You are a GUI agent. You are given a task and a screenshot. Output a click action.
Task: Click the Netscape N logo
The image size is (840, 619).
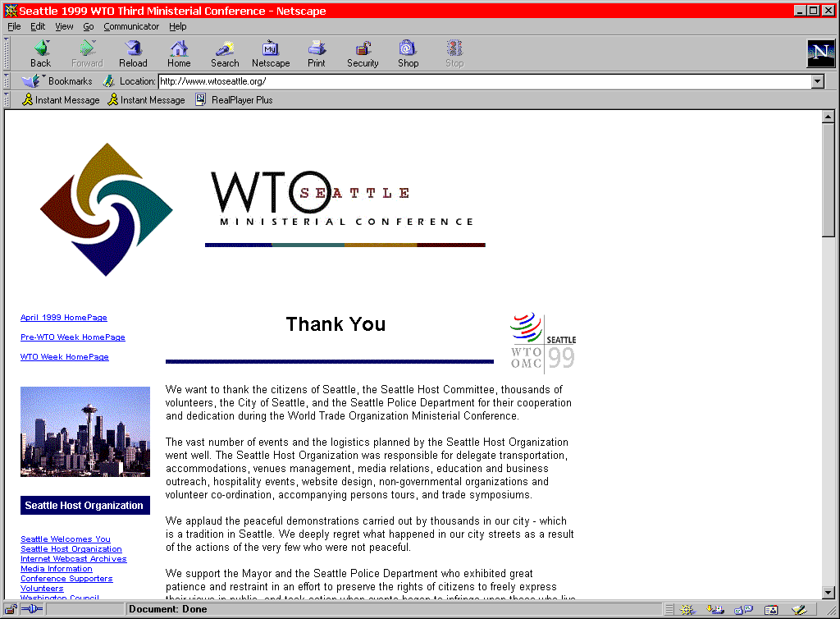point(820,53)
